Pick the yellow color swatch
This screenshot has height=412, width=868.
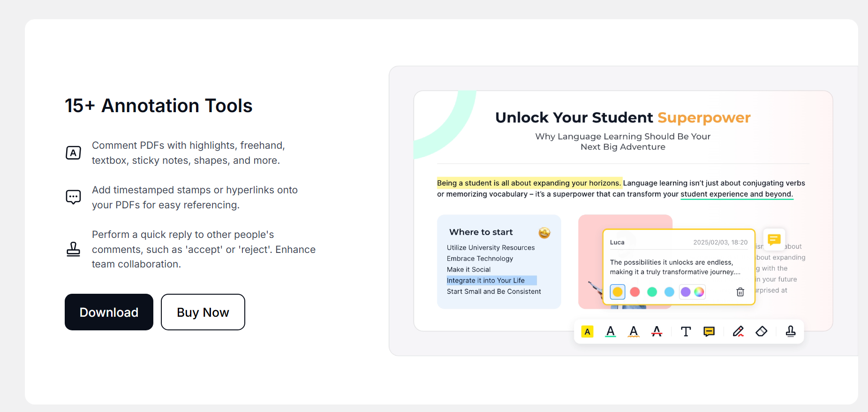618,292
